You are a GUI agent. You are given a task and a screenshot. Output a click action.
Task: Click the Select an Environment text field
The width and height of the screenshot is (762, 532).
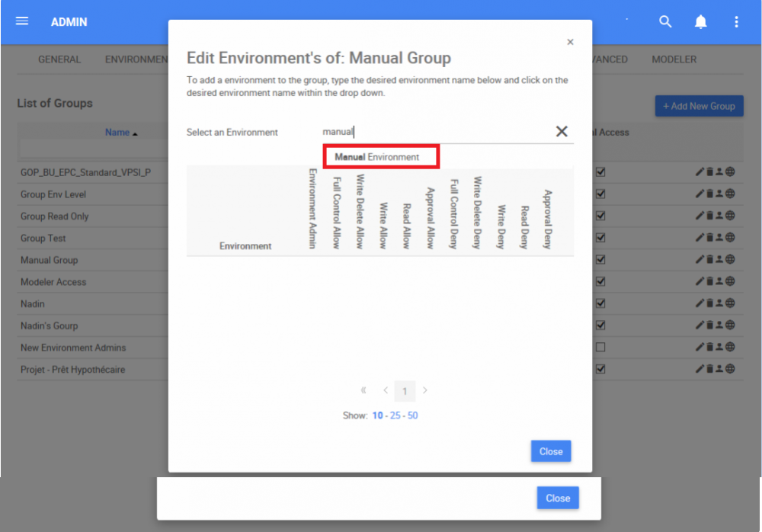434,132
